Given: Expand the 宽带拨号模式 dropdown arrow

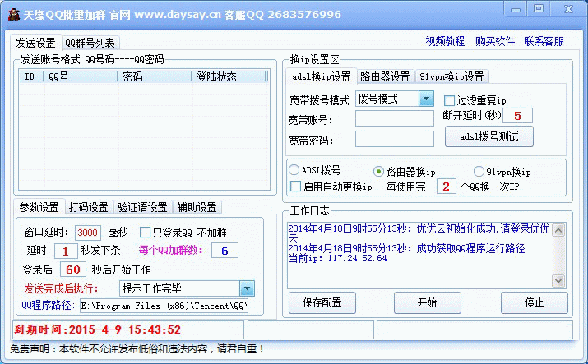Looking at the screenshot, I should tap(426, 99).
